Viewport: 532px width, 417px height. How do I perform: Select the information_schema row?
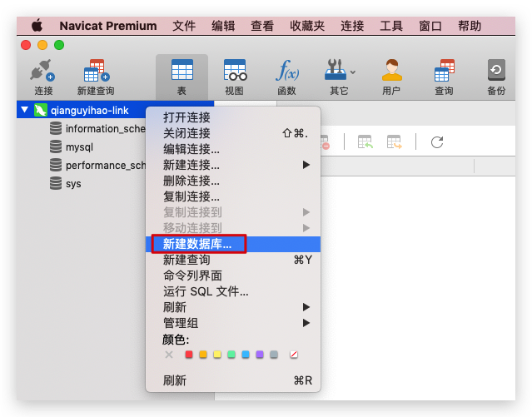point(82,128)
